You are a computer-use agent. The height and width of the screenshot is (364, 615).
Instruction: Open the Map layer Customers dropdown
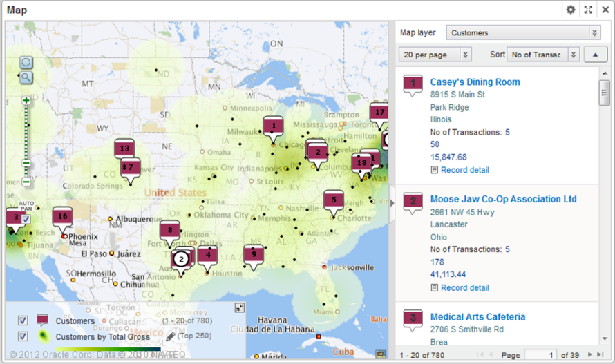point(523,32)
